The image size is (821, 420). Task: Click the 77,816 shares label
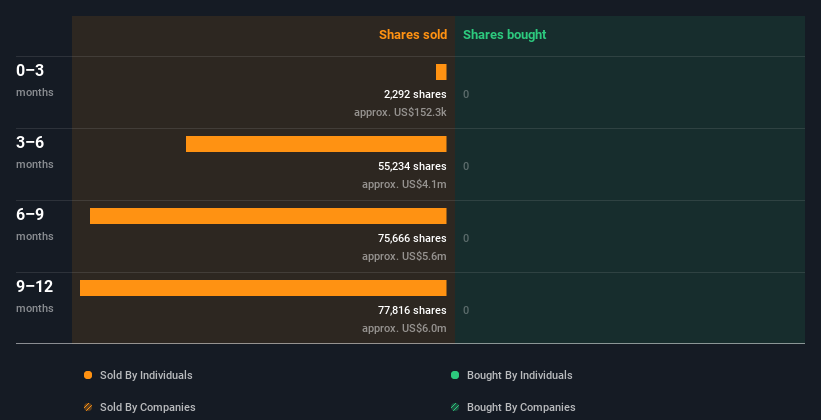pyautogui.click(x=413, y=310)
